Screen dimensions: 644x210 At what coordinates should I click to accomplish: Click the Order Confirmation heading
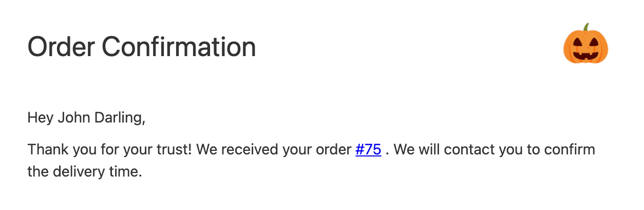pyautogui.click(x=141, y=47)
